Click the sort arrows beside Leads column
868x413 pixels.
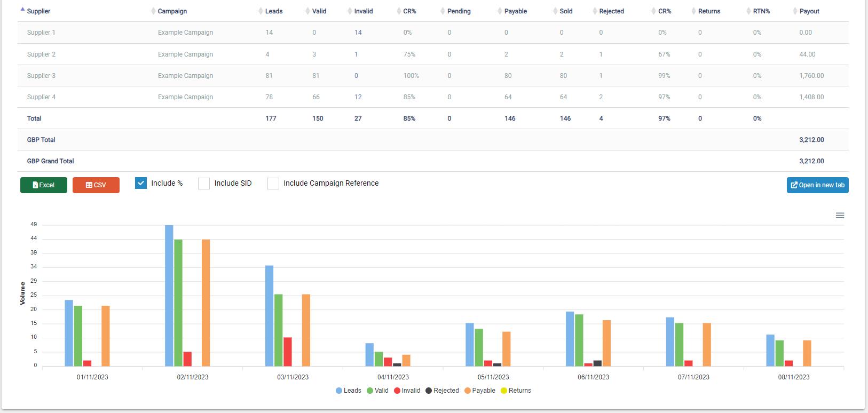[x=261, y=11]
